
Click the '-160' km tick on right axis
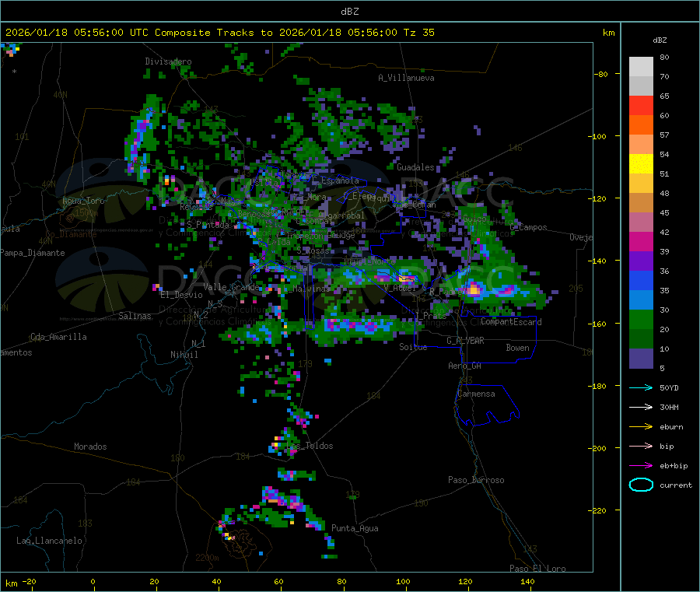[598, 324]
